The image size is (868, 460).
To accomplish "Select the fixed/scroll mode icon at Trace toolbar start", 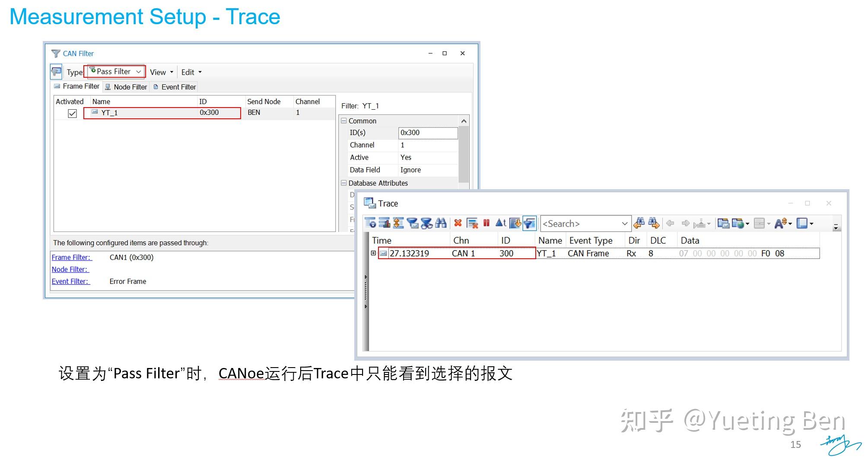I will (370, 223).
